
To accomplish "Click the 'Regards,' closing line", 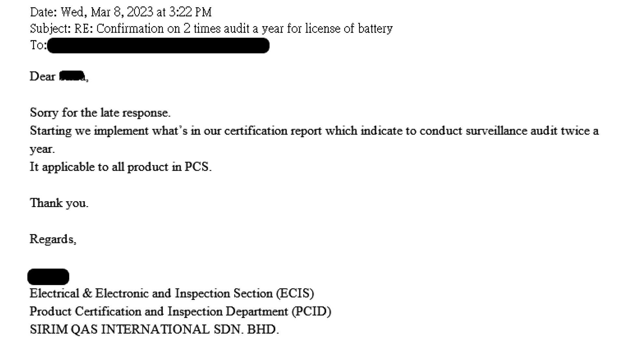I will pos(53,239).
